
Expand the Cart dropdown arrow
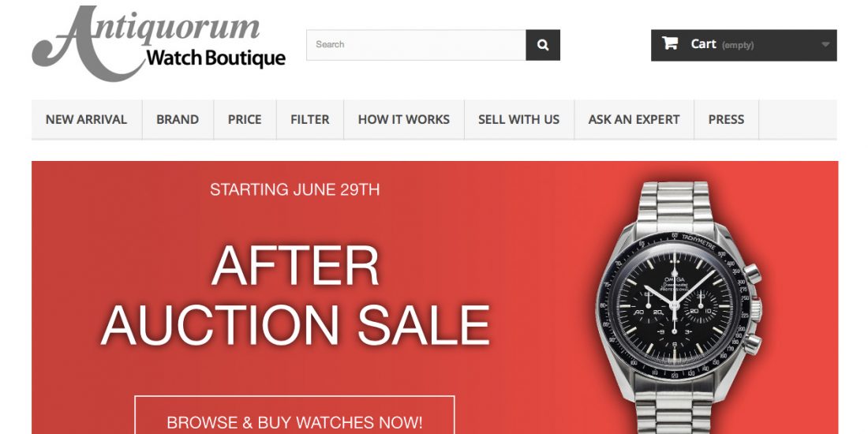825,45
